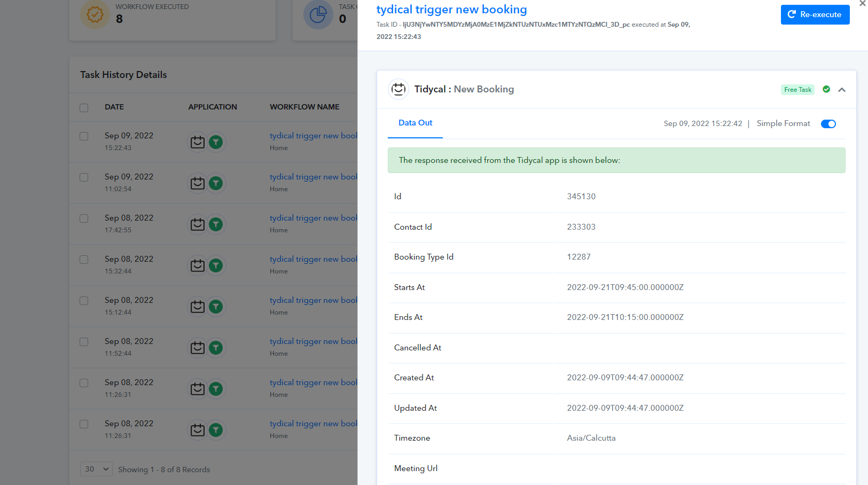Click filter icon in 15:12:44 row
This screenshot has width=868, height=485.
[216, 307]
